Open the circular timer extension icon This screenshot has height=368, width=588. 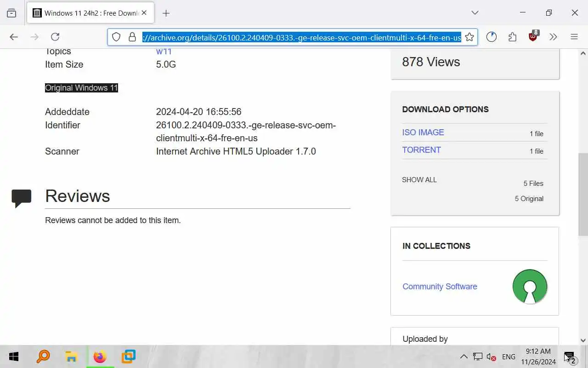[492, 37]
